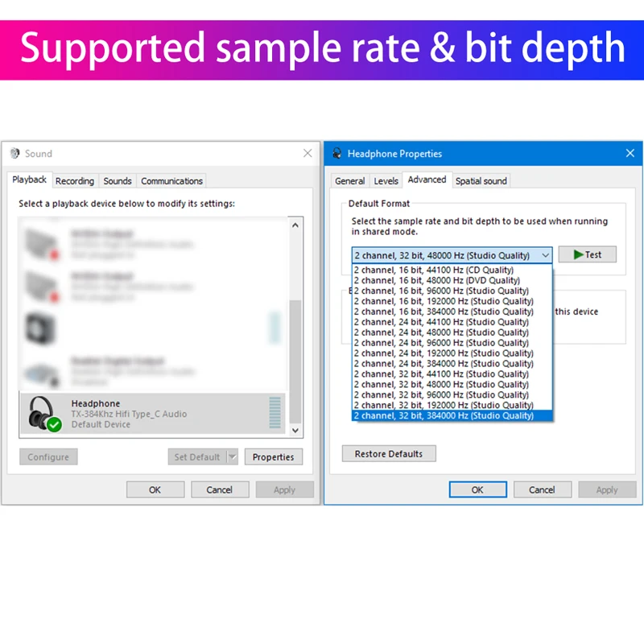Switch to the Communications tab
Screen dimensions: 644x644
(171, 181)
